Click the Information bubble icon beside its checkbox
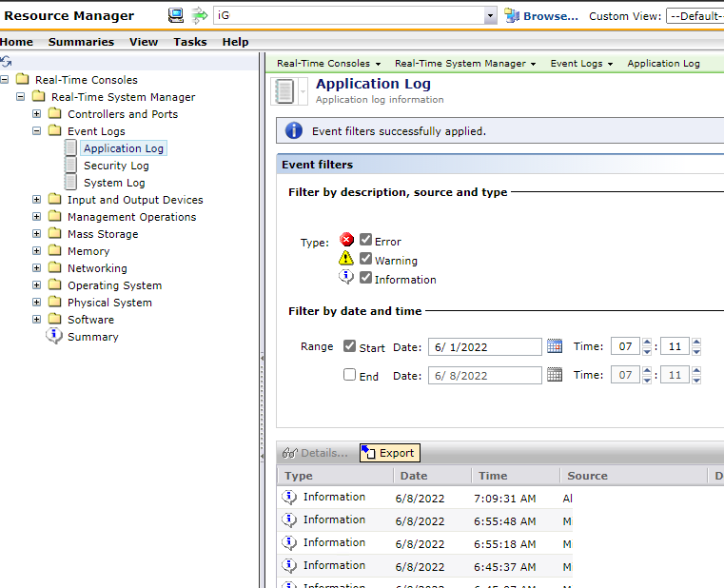 coord(346,277)
